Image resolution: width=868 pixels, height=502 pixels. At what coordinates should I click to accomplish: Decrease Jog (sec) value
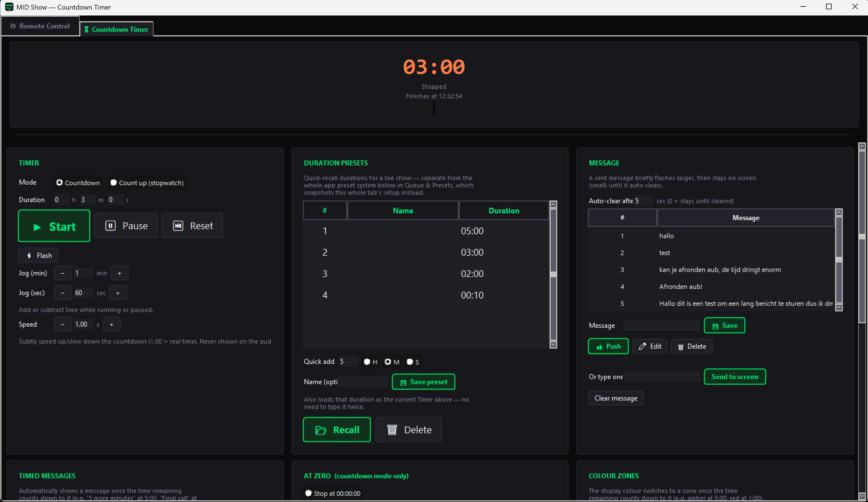63,293
